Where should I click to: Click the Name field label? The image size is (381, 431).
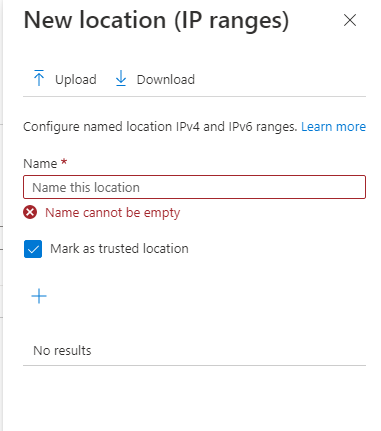[40, 164]
